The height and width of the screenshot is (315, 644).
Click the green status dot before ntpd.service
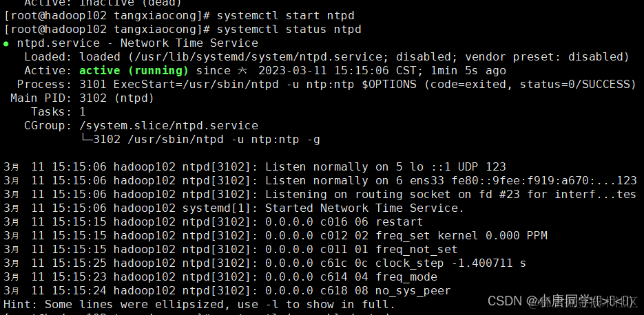pyautogui.click(x=6, y=44)
